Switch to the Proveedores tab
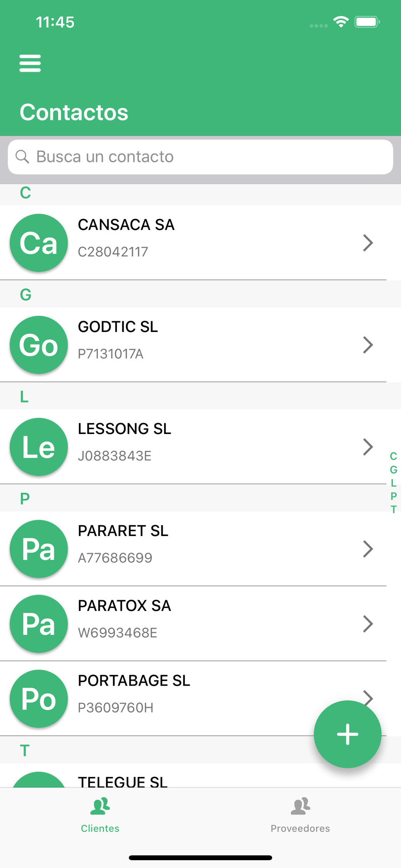 click(300, 815)
